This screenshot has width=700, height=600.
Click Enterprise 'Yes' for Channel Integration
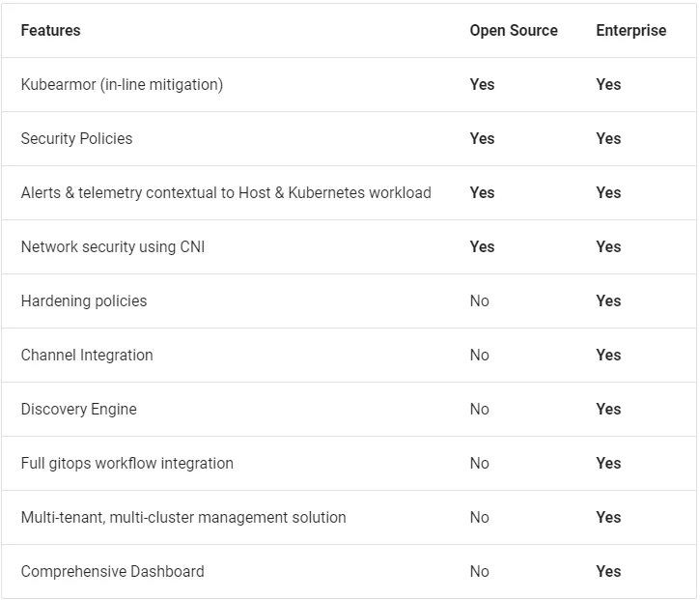coord(608,356)
